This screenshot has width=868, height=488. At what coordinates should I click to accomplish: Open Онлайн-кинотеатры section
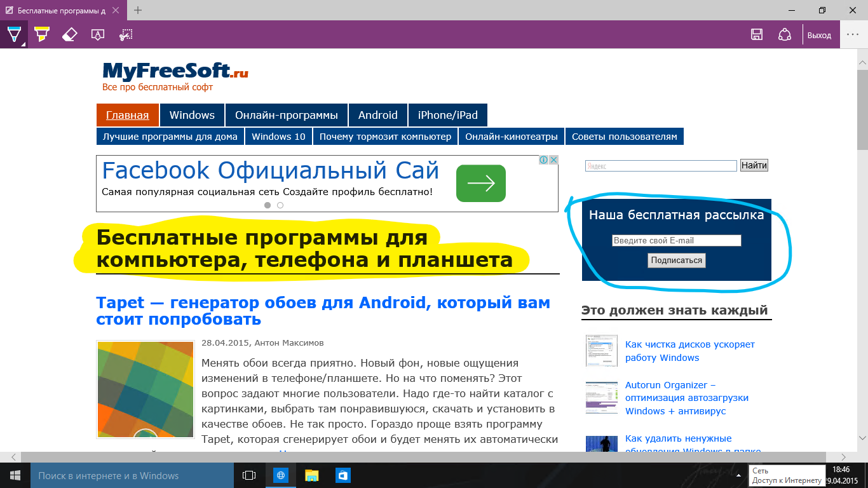pos(512,137)
